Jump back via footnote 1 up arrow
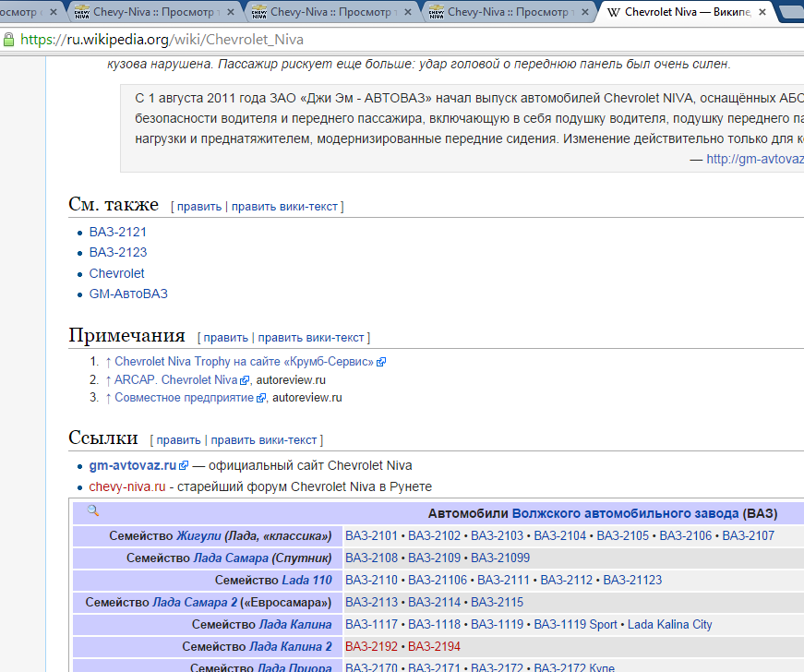 click(108, 363)
